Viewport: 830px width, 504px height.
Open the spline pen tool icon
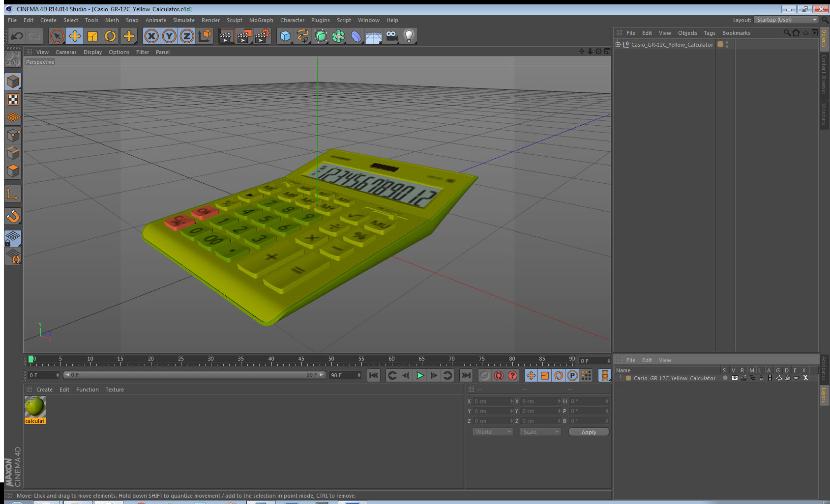pyautogui.click(x=303, y=36)
